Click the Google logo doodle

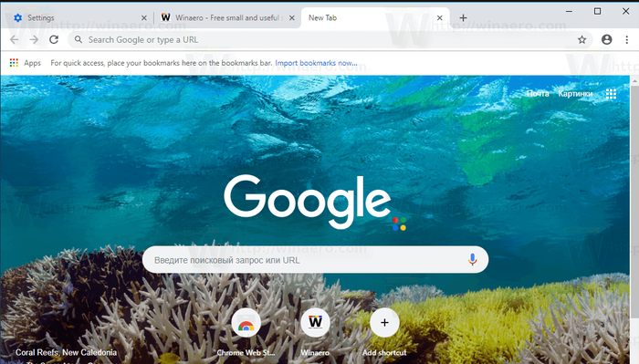315,203
